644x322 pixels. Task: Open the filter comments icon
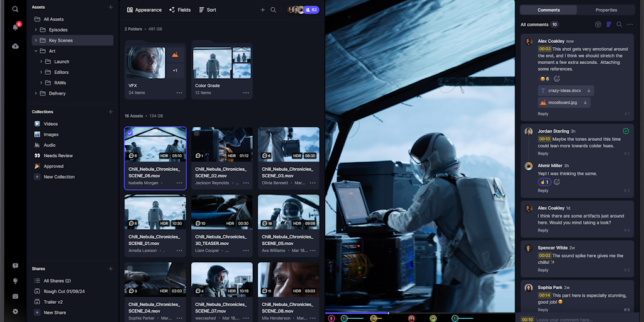tap(598, 25)
